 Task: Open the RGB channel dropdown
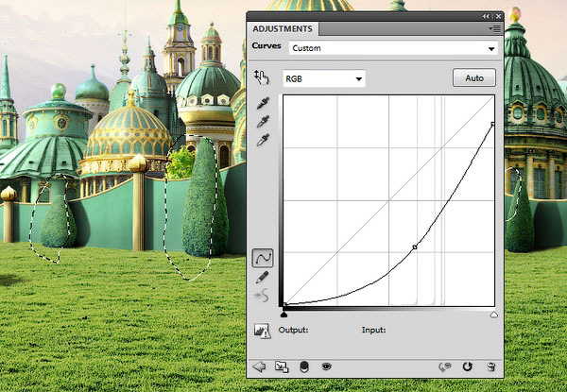tap(324, 78)
